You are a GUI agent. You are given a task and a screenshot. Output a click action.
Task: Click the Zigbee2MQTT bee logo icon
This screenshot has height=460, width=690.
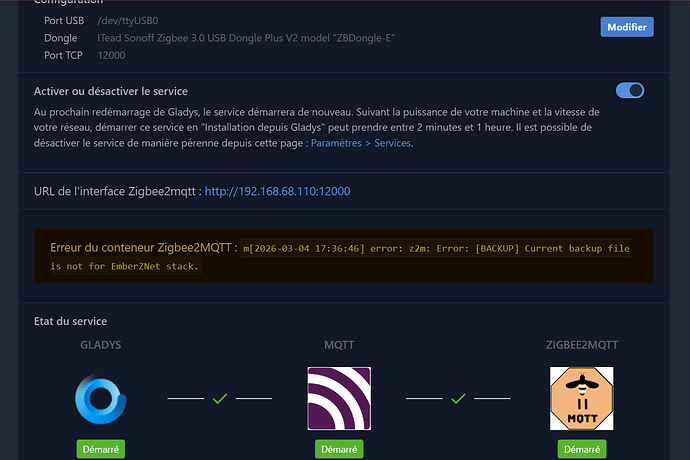581,399
